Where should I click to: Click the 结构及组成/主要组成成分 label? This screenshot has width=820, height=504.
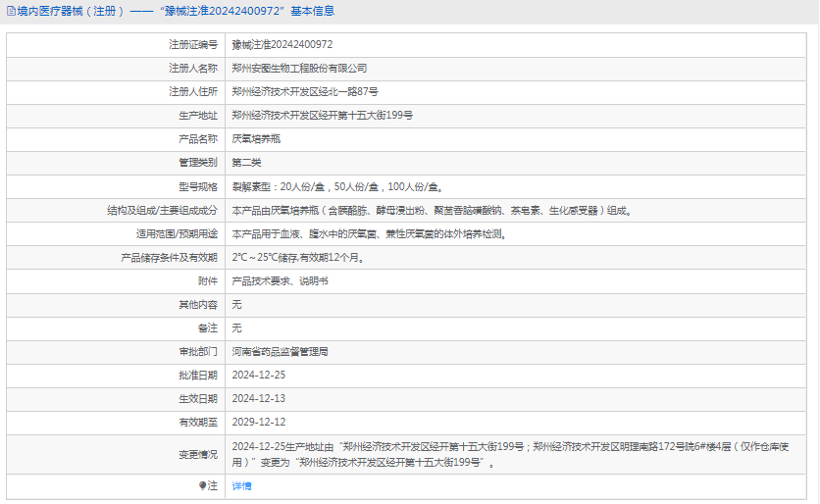162,211
